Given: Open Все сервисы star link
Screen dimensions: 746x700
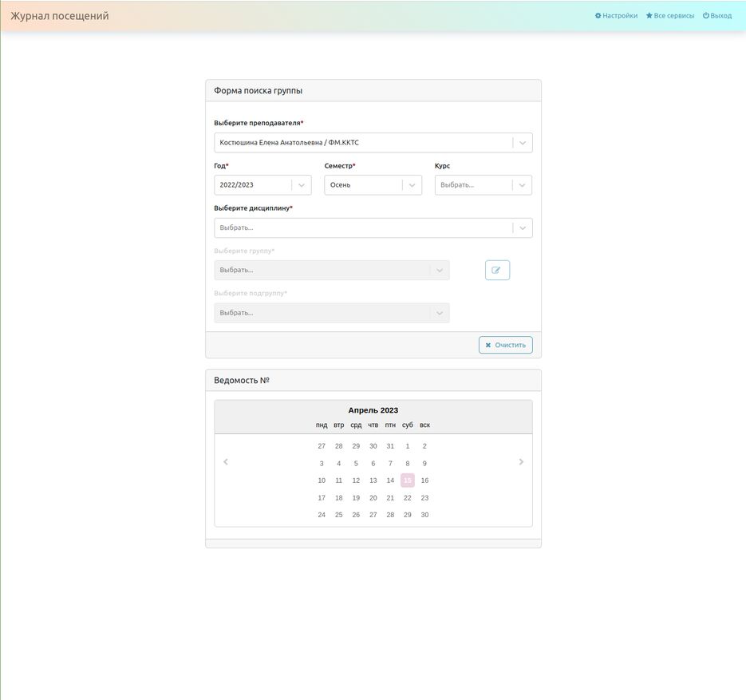Looking at the screenshot, I should coord(670,16).
